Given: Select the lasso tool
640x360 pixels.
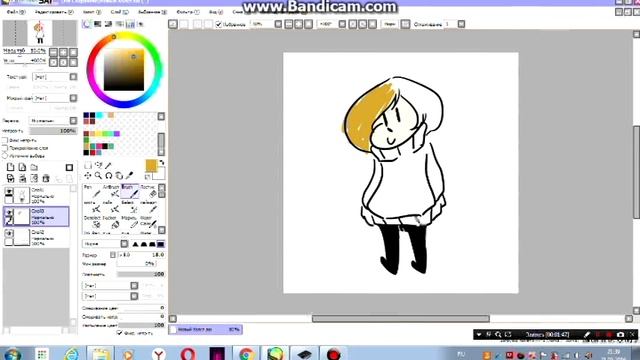Looking at the screenshot, I should tap(98, 165).
